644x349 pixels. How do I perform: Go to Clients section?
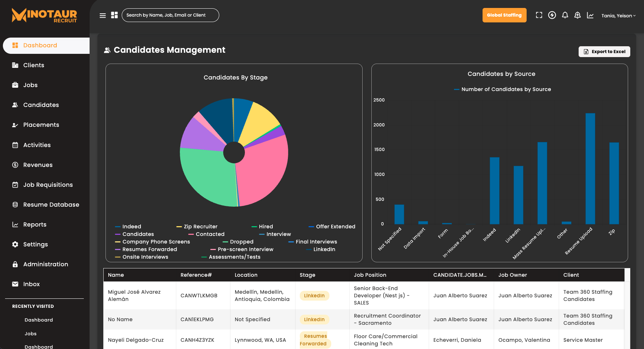point(34,65)
